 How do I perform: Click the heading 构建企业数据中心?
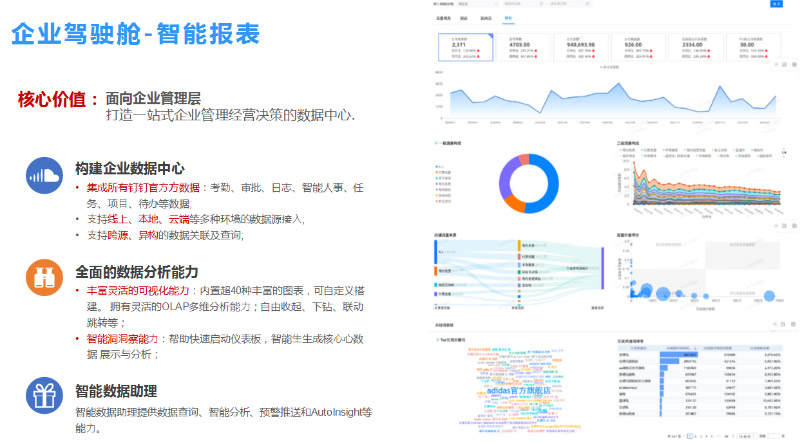click(130, 168)
